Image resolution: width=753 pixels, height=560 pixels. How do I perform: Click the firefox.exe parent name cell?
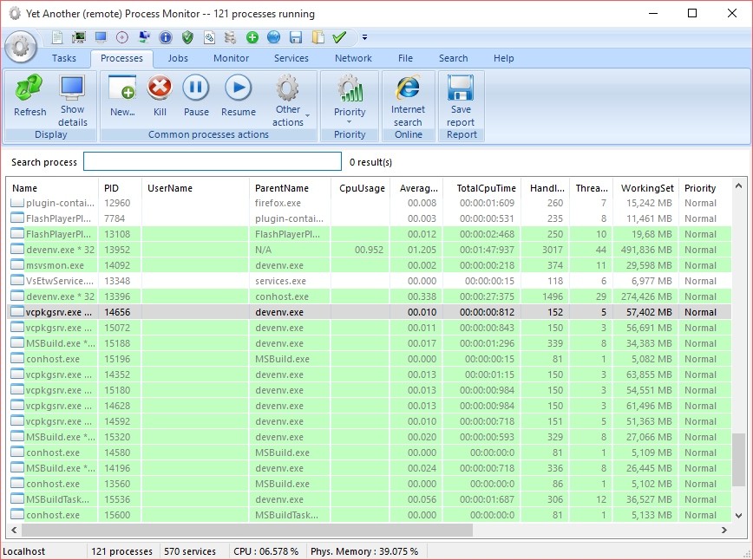click(x=278, y=203)
